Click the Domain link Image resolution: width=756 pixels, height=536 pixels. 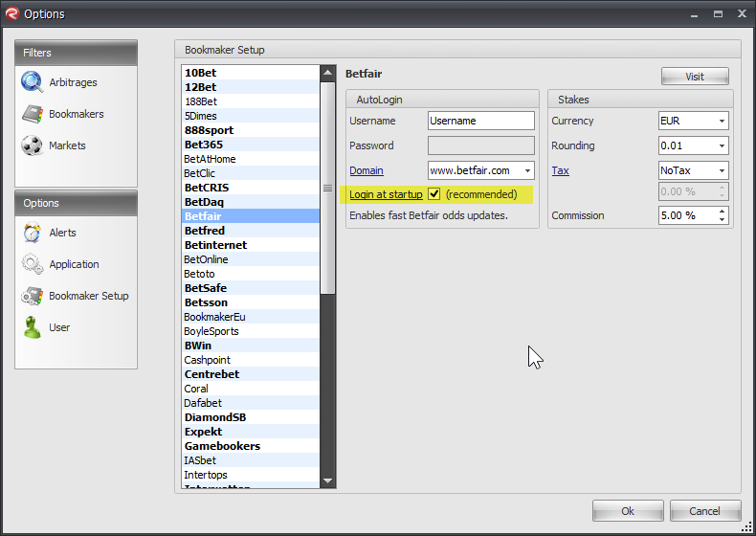[367, 170]
